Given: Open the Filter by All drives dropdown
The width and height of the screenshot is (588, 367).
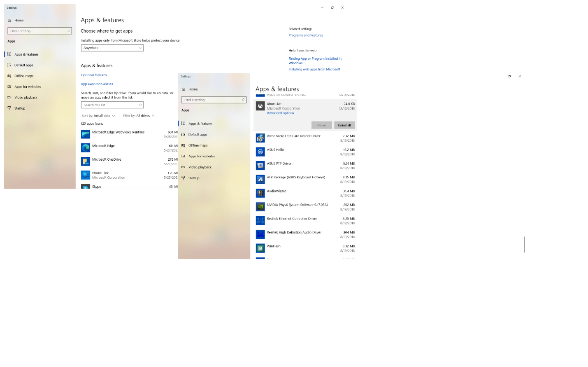Looking at the screenshot, I should click(x=138, y=116).
